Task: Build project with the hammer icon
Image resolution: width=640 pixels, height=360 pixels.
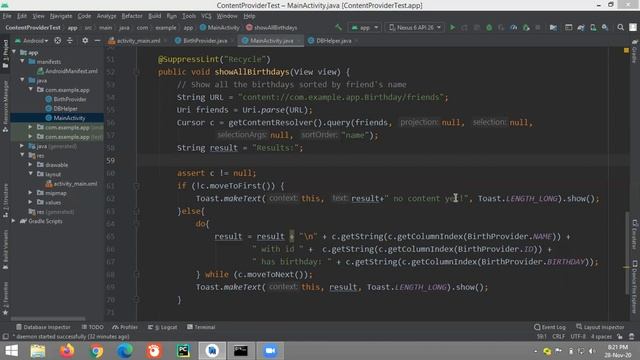Action: 338,27
